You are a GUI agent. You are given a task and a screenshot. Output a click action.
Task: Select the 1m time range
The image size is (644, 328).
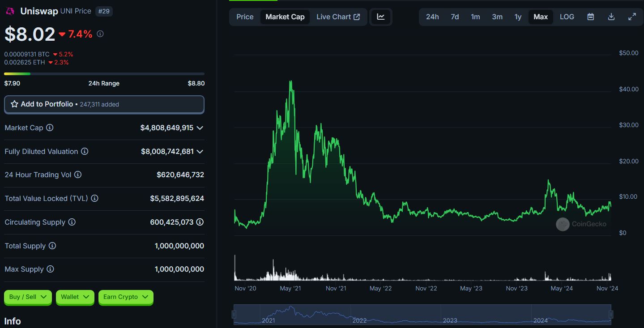(475, 17)
